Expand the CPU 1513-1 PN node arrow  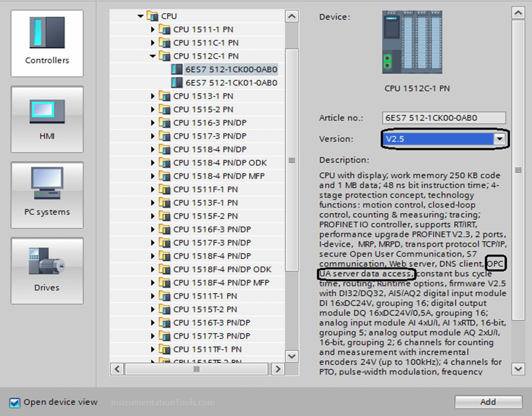pyautogui.click(x=153, y=96)
